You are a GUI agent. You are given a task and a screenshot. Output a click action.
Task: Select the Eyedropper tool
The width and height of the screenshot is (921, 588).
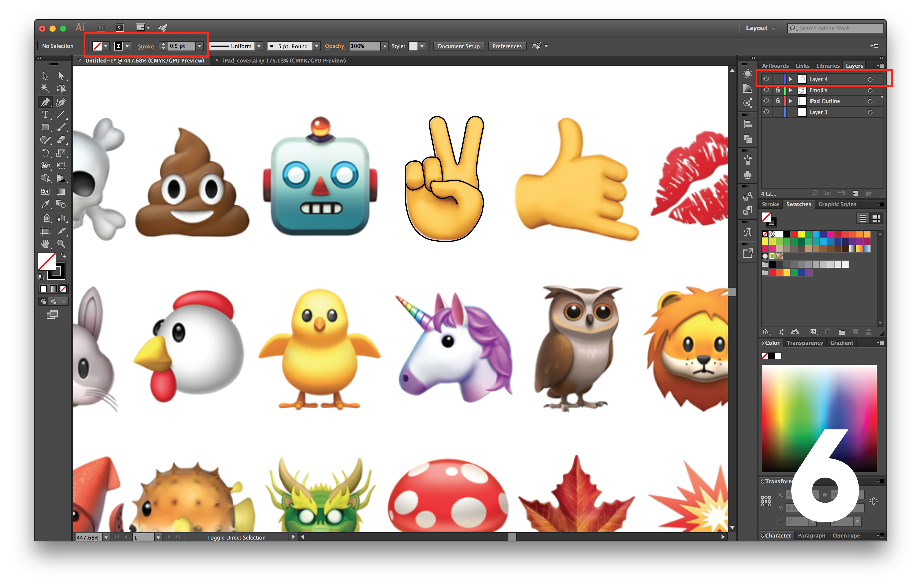45,204
